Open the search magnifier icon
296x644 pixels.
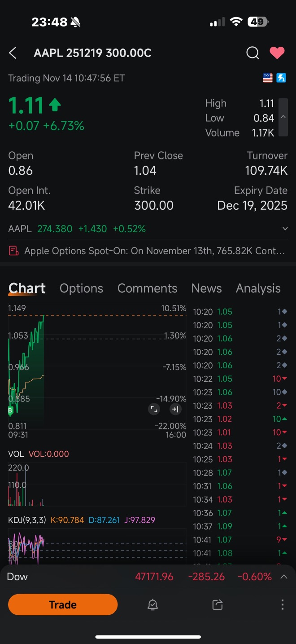click(x=252, y=53)
